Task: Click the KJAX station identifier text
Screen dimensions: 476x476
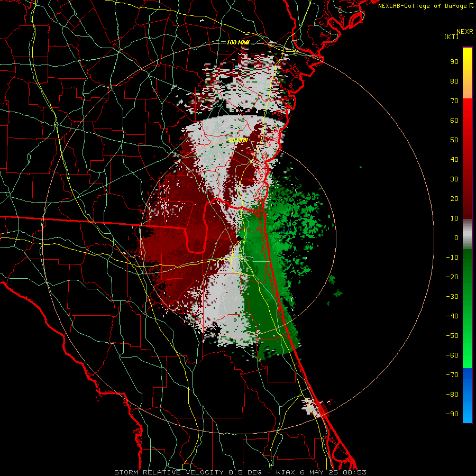Action: (x=286, y=472)
